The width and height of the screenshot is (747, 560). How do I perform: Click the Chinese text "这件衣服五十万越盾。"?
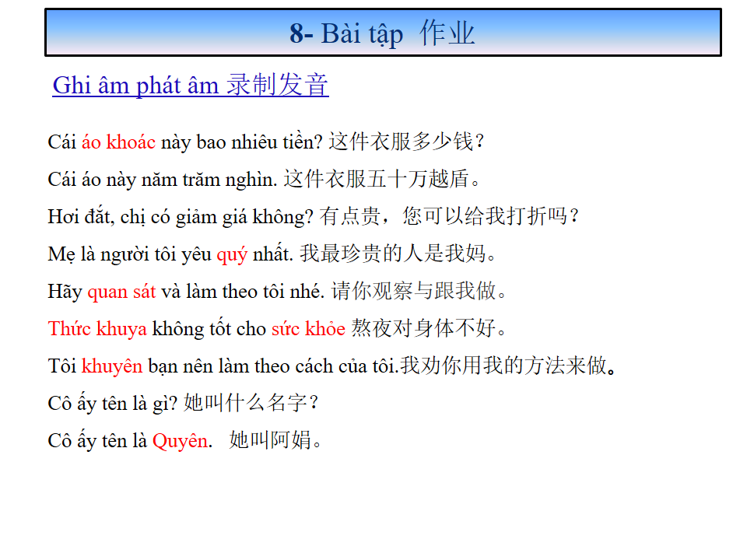[383, 180]
